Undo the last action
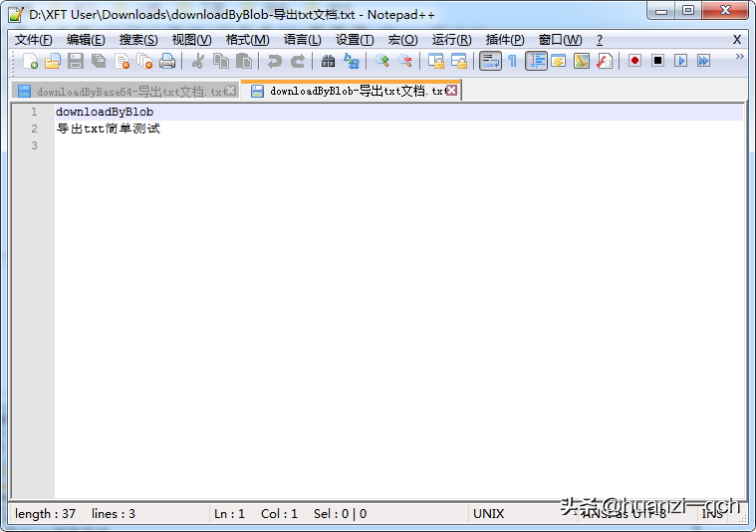The image size is (756, 532). click(274, 61)
